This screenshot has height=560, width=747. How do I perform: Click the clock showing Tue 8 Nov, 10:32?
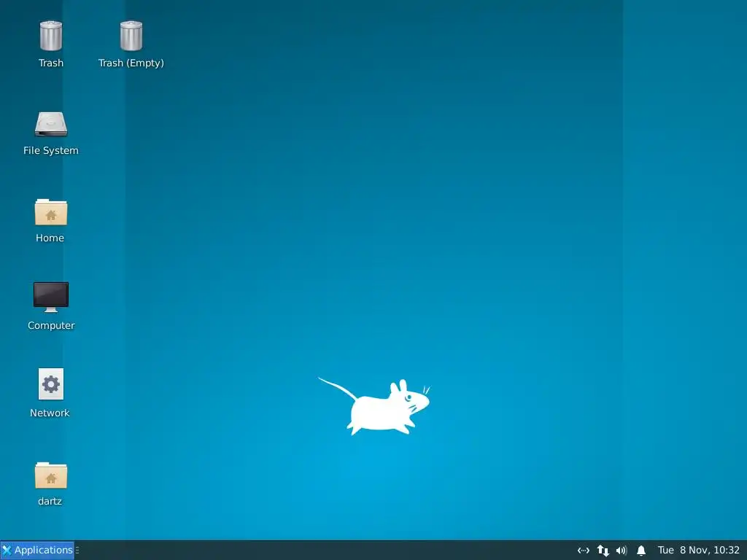click(698, 550)
